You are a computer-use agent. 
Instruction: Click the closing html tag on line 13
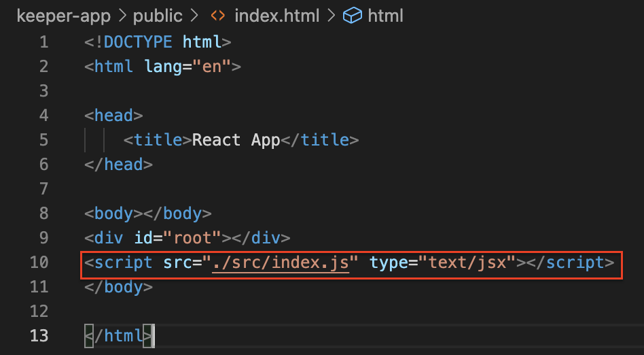click(x=119, y=336)
